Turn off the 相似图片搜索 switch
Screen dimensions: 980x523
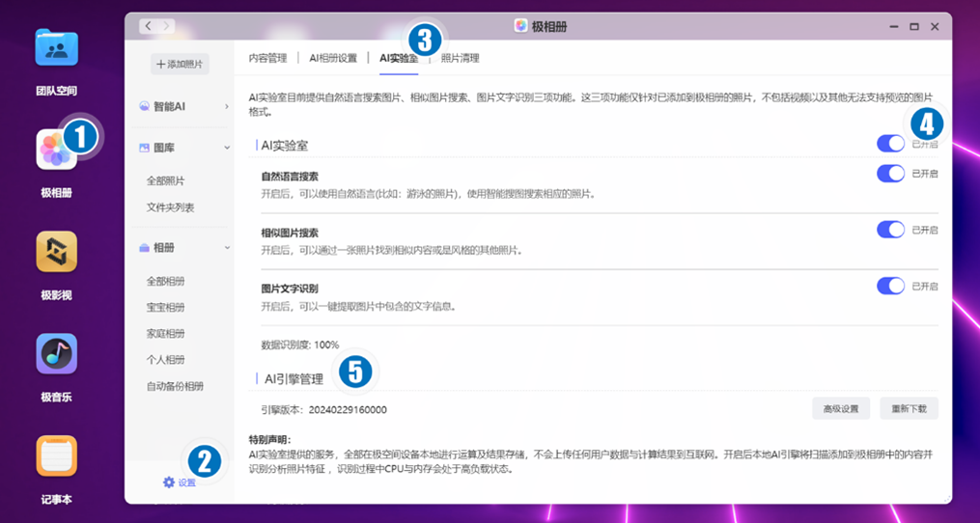point(890,230)
